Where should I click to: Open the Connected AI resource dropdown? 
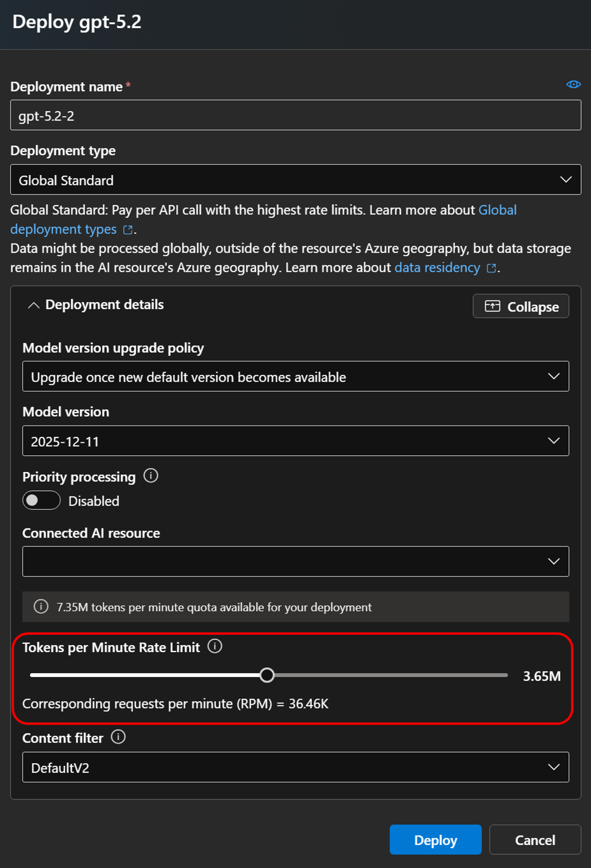tap(295, 561)
